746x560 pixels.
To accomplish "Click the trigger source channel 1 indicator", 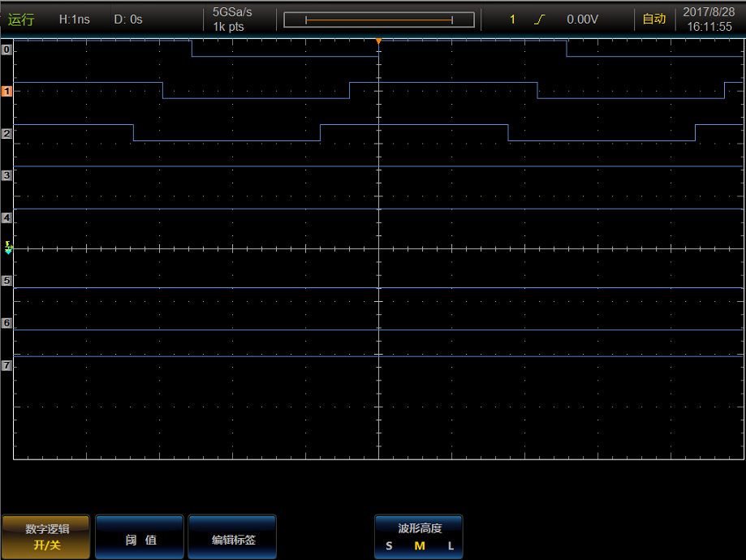I will coord(512,19).
